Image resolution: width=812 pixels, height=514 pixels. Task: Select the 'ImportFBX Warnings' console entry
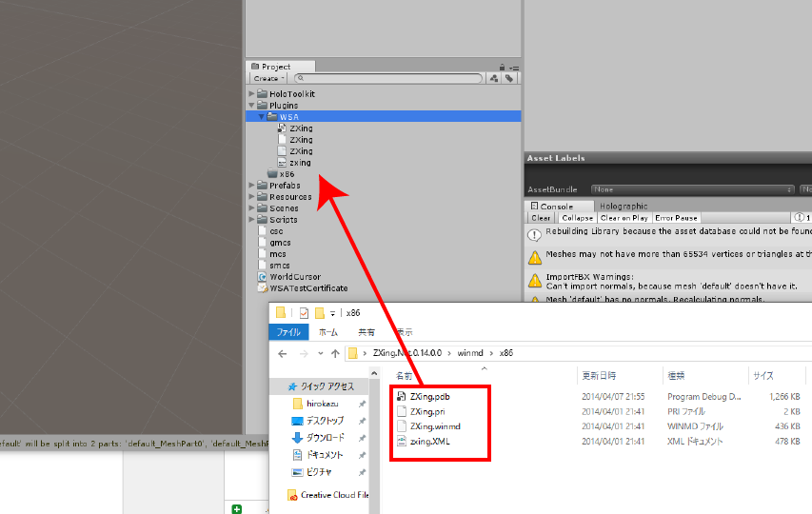(668, 281)
